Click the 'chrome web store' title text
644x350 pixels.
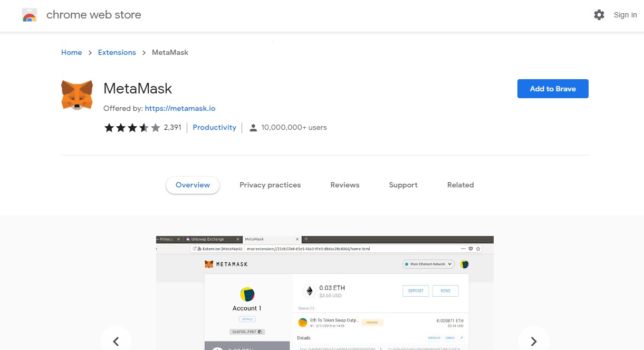click(x=94, y=15)
